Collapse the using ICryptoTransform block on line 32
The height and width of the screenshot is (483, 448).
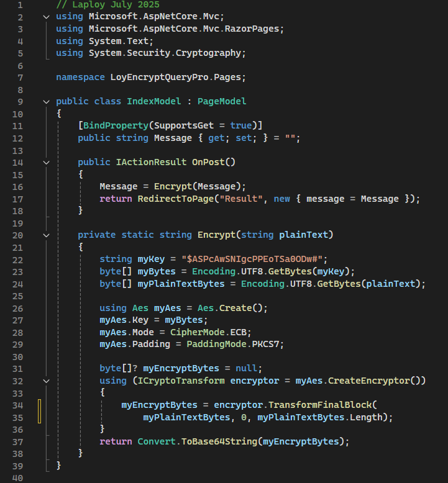click(47, 381)
